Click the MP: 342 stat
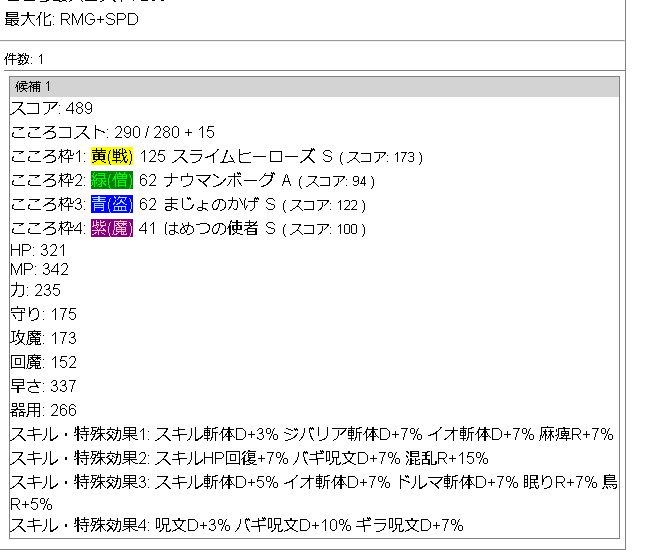The width and height of the screenshot is (645, 554). [x=39, y=269]
